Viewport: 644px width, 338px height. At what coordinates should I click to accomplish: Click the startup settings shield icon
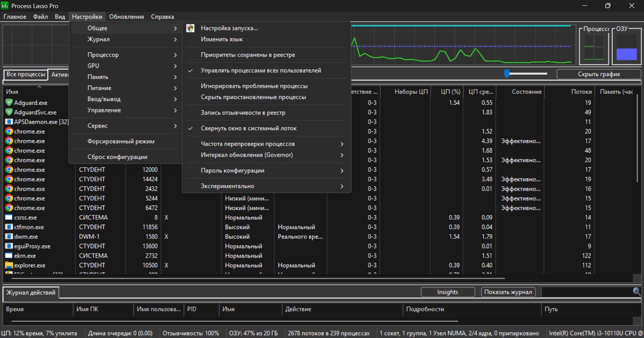tap(190, 28)
